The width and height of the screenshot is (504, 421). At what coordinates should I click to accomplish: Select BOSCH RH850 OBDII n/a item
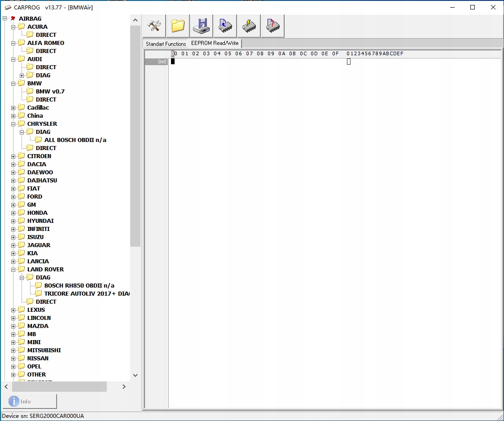[79, 285]
